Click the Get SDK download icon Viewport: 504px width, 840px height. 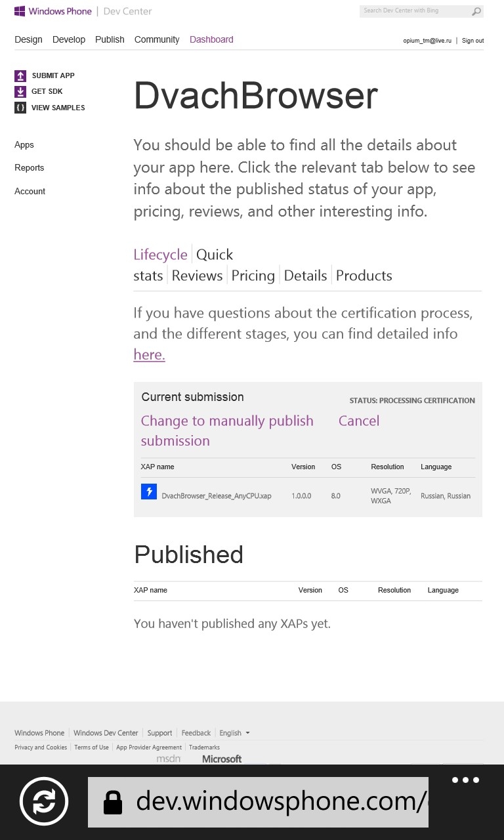coord(20,92)
